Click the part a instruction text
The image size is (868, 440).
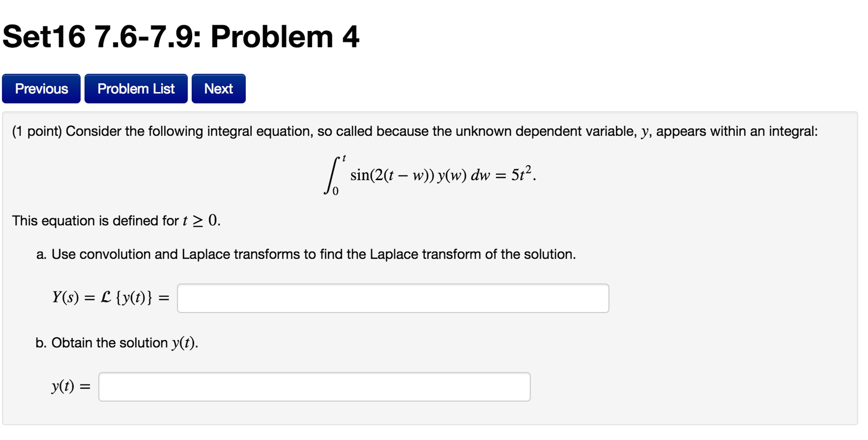tap(305, 254)
